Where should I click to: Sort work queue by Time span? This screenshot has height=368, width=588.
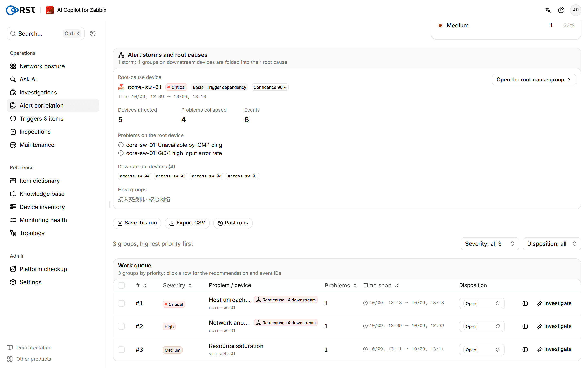coord(381,285)
